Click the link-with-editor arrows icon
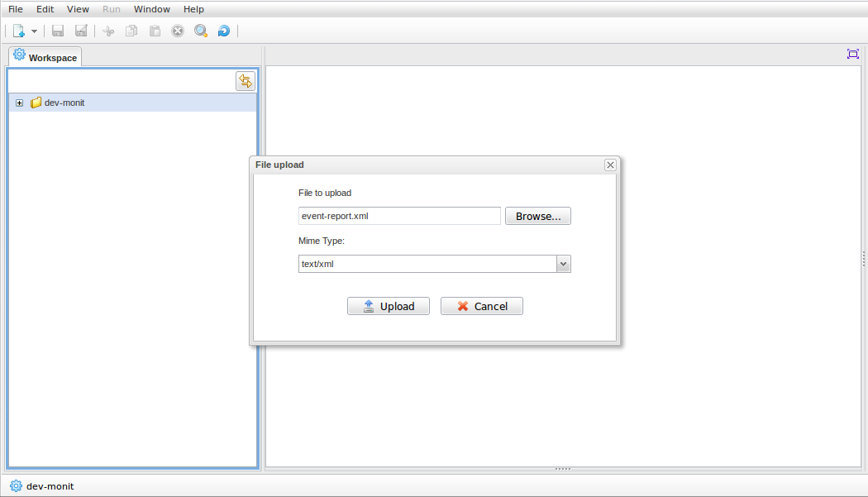 click(246, 81)
